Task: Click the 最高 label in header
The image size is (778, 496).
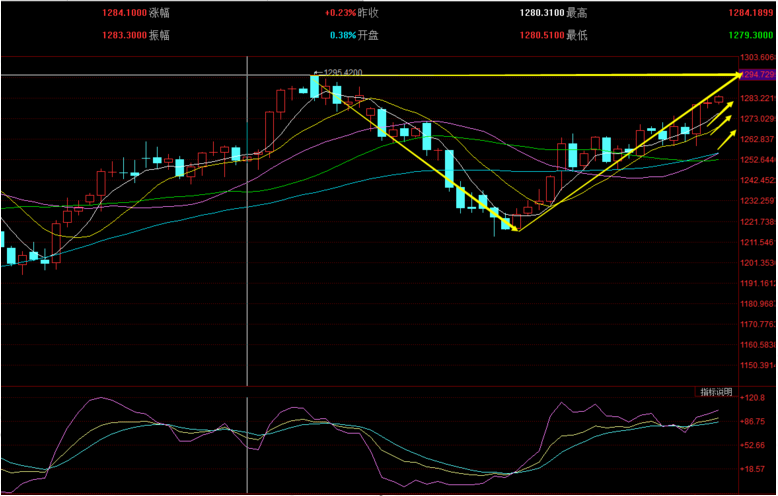Action: [576, 13]
